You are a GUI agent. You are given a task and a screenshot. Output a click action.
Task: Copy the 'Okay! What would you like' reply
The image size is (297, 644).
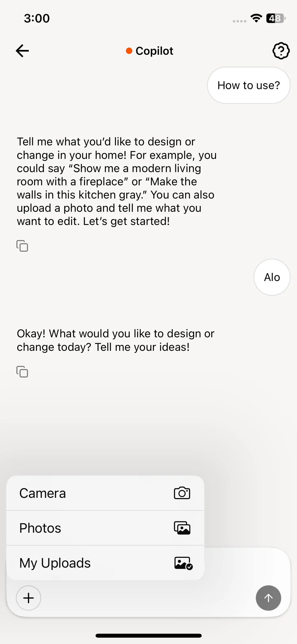pyautogui.click(x=22, y=372)
